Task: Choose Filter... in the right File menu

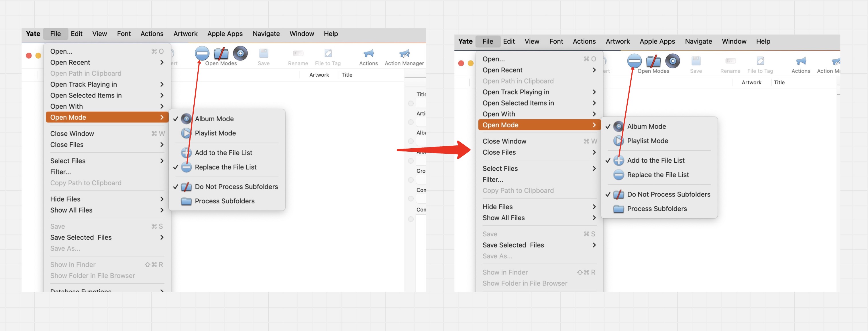Action: point(493,180)
